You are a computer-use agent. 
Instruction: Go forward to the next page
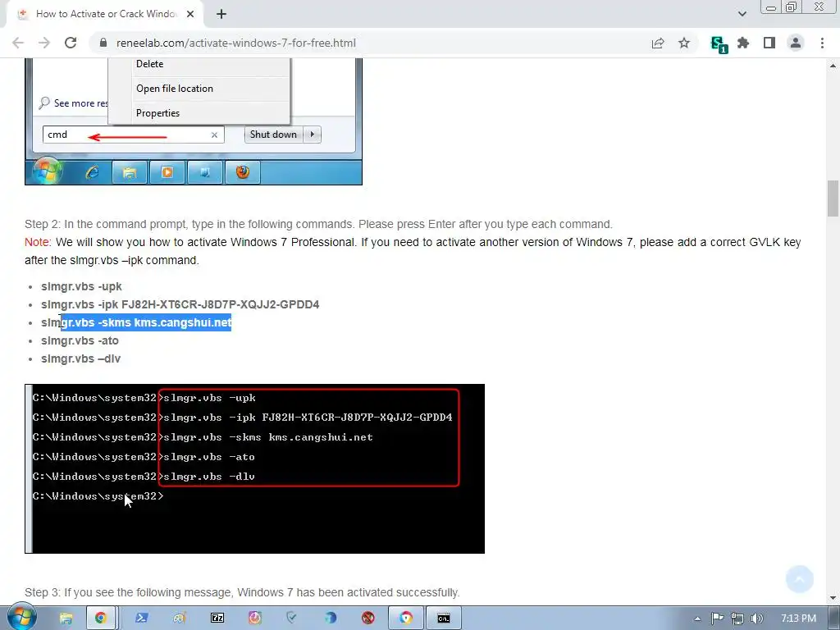click(x=44, y=43)
